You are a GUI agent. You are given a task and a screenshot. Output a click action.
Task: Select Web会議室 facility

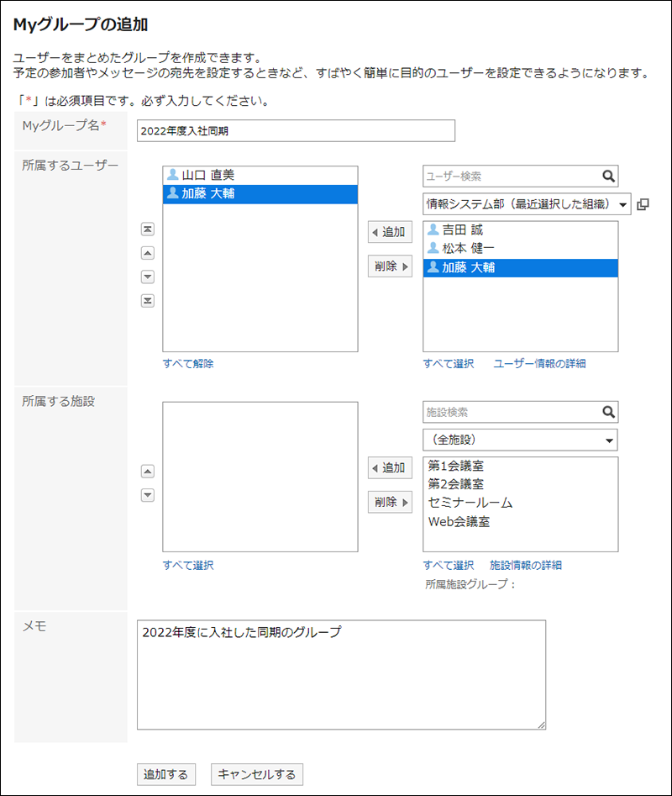coord(520,521)
